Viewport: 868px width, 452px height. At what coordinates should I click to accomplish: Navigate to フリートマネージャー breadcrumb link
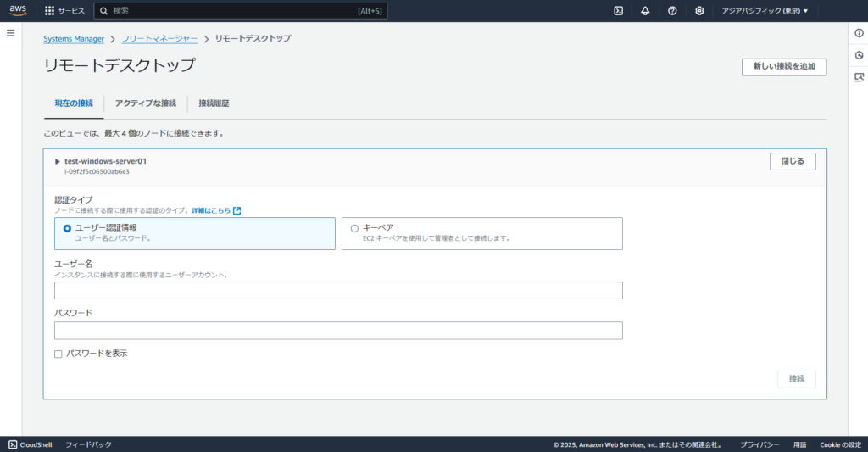click(159, 39)
